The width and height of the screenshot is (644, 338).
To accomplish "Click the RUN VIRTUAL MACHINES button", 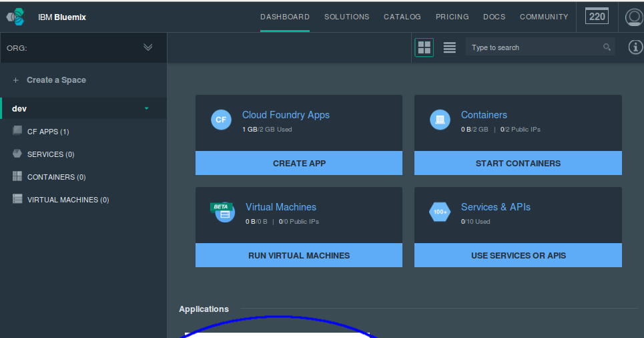I will click(299, 255).
